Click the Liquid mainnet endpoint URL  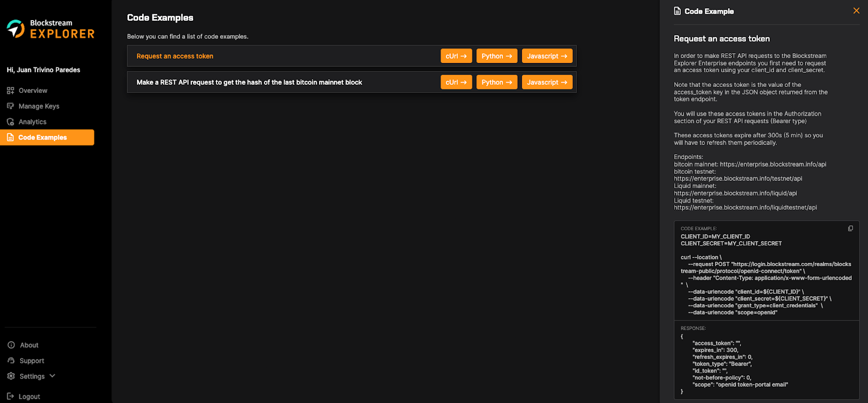point(736,193)
